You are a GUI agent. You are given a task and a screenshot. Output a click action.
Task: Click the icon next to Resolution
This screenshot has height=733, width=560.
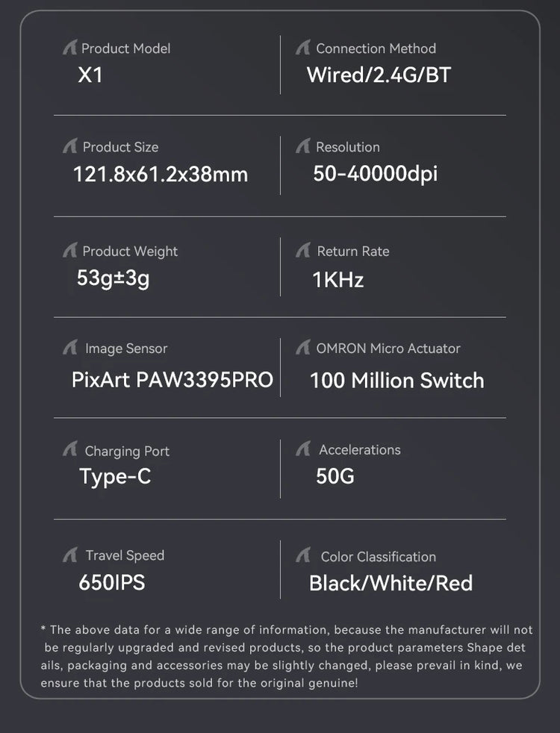pyautogui.click(x=302, y=147)
